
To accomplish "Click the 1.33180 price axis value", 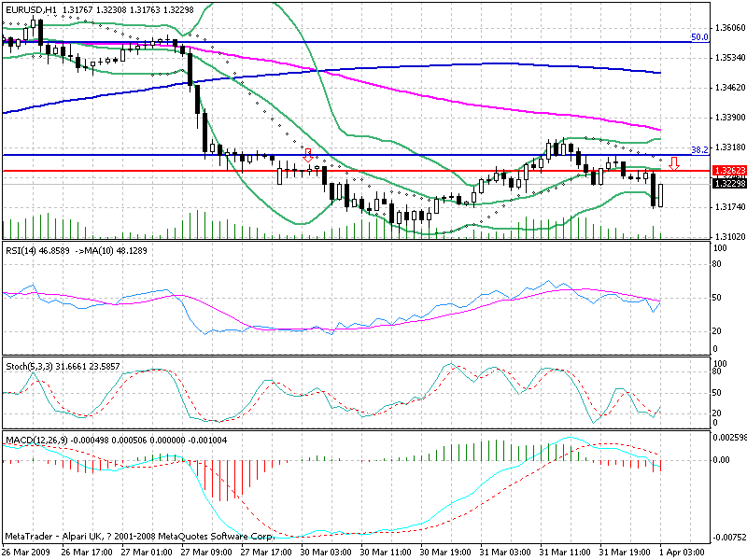I will pyautogui.click(x=730, y=147).
